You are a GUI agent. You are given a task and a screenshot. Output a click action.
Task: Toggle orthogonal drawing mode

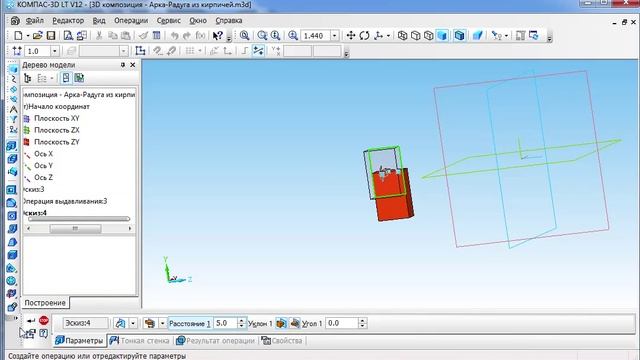pyautogui.click(x=244, y=51)
